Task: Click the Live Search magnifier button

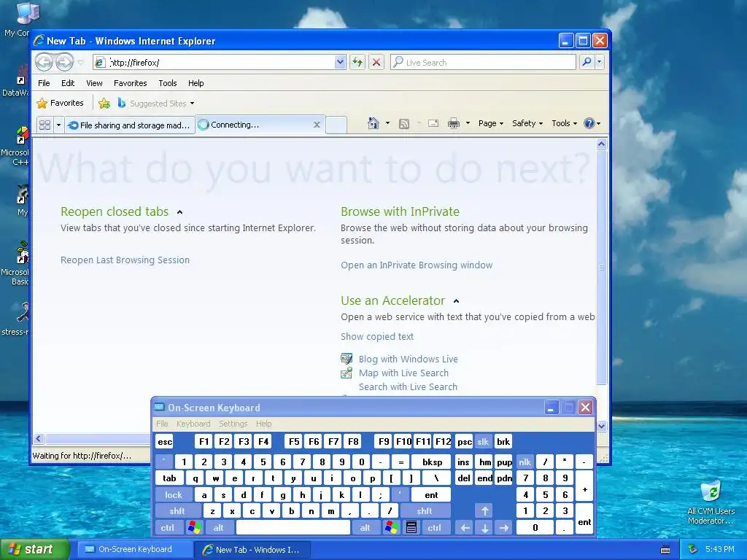Action: (587, 62)
